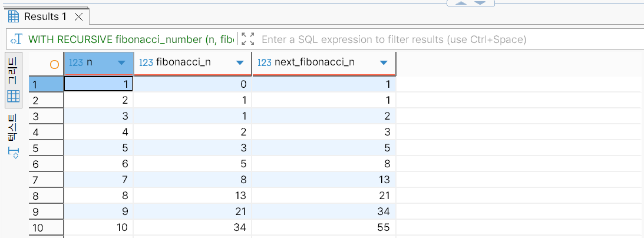
Task: Click the 123 type icon of the next_fibonacci_n column
Action: pyautogui.click(x=265, y=63)
